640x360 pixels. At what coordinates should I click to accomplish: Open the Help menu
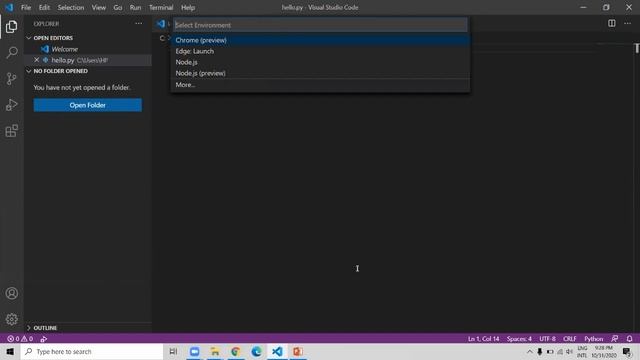tap(188, 7)
